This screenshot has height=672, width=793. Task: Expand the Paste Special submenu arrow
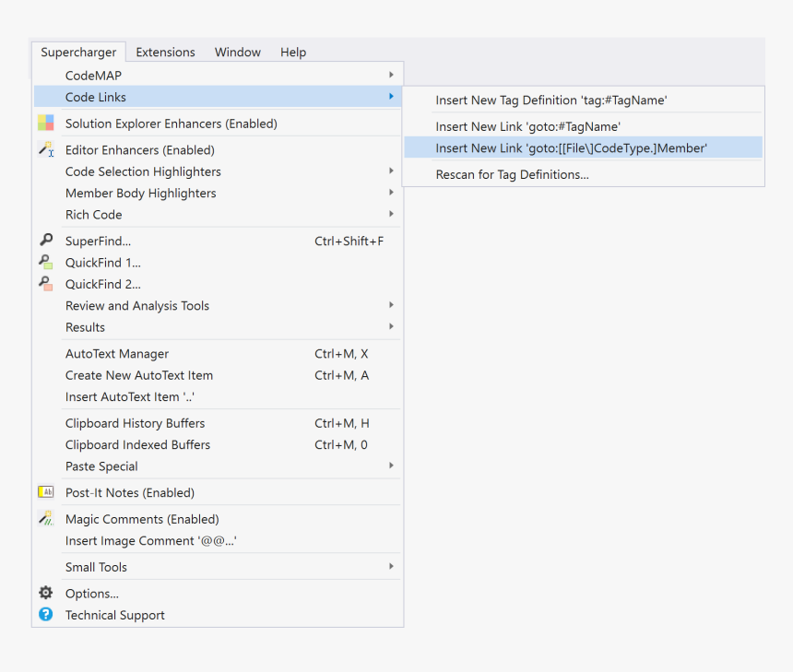392,466
